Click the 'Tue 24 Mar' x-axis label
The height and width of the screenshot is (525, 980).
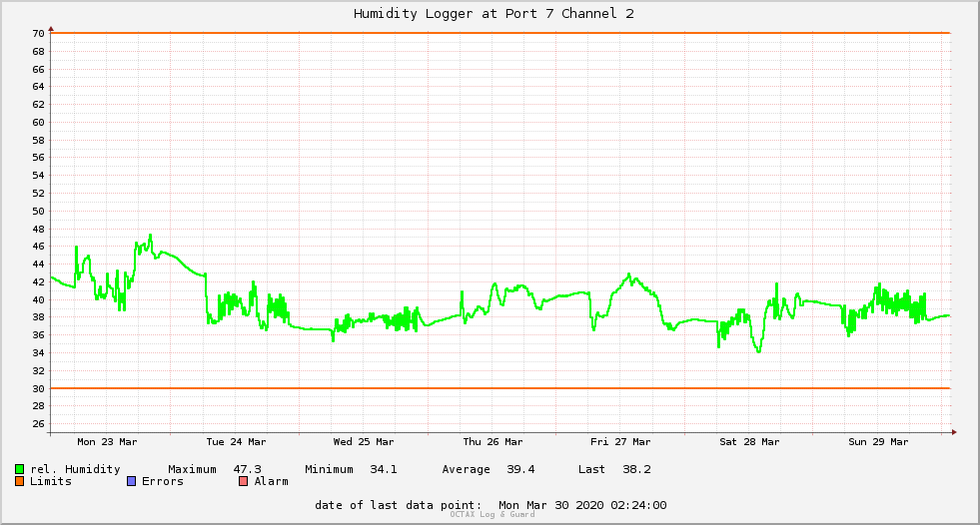[236, 441]
